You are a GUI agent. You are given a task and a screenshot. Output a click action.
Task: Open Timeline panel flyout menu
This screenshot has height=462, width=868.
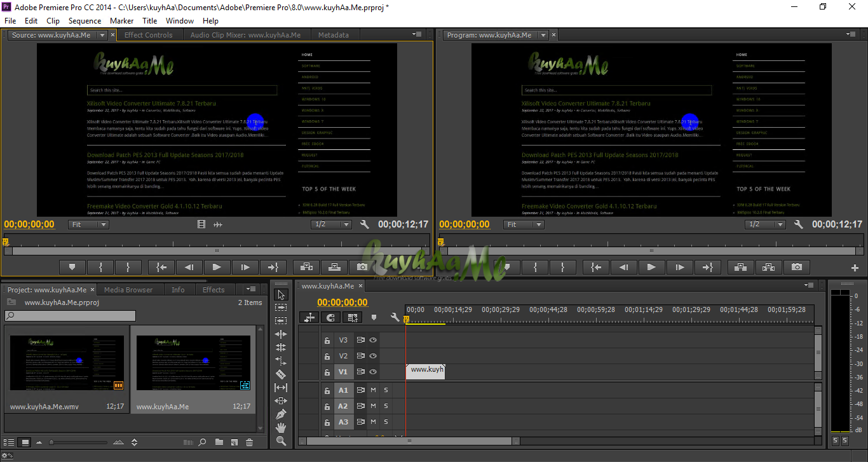tap(809, 285)
